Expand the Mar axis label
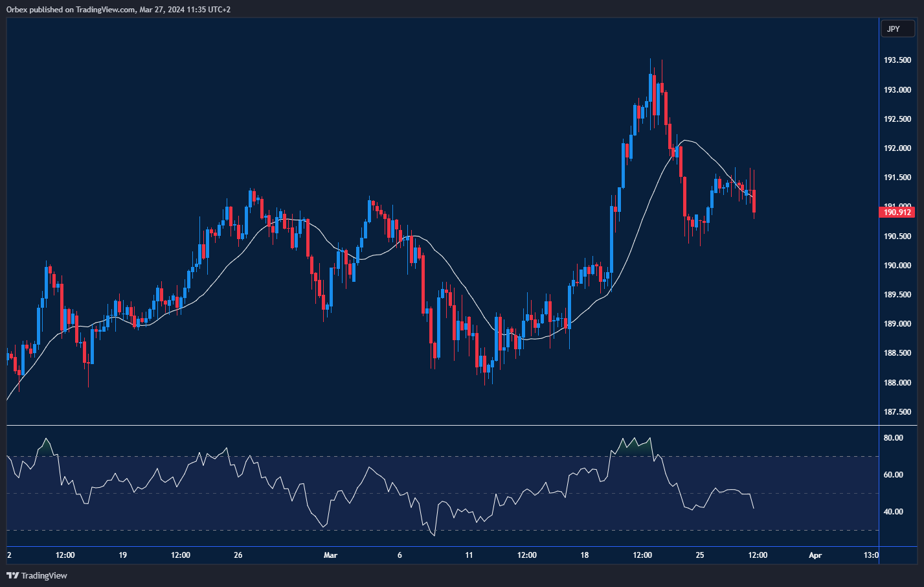Screen dimensions: 924x587 (x=330, y=555)
